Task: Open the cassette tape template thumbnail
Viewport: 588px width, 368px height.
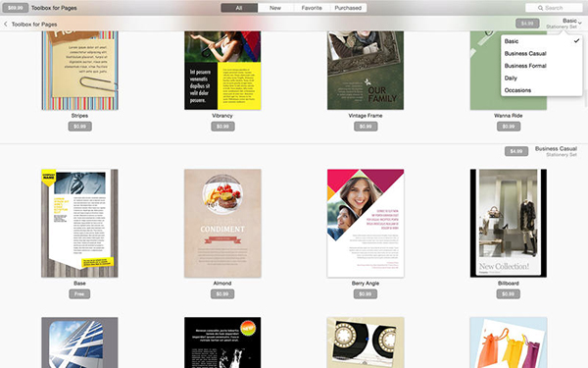Action: 366,342
